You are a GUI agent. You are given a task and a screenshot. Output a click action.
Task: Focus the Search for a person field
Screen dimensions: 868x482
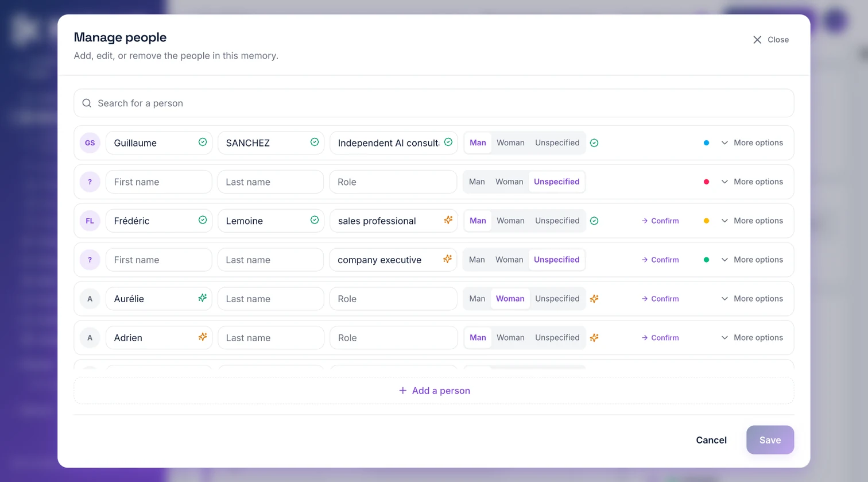click(x=434, y=103)
